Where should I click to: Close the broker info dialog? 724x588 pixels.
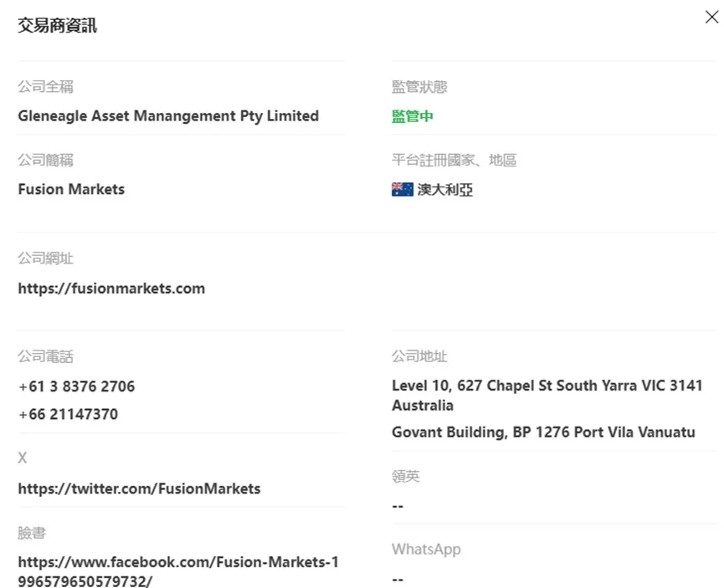[711, 17]
